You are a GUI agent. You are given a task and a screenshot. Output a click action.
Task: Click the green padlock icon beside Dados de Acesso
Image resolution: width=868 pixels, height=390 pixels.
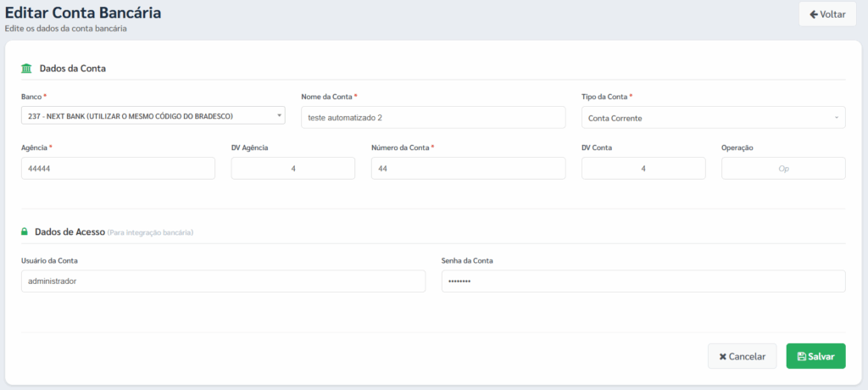coord(25,231)
